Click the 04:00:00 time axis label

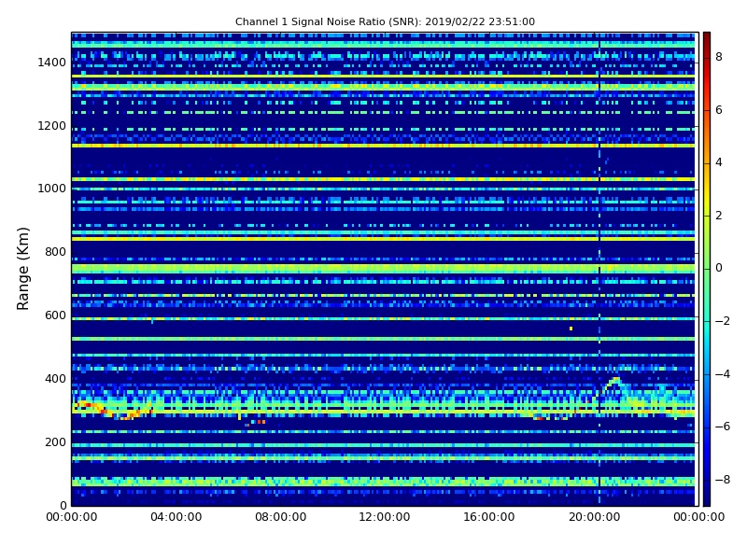click(176, 517)
